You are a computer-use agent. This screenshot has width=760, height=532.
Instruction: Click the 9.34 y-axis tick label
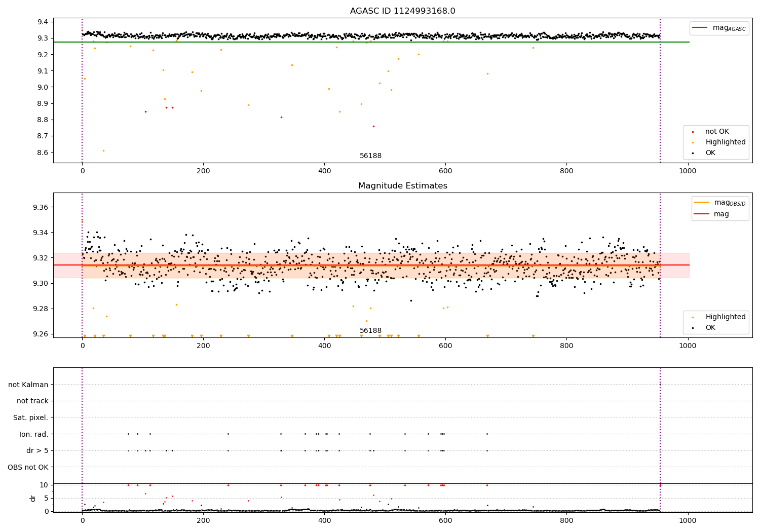click(41, 233)
